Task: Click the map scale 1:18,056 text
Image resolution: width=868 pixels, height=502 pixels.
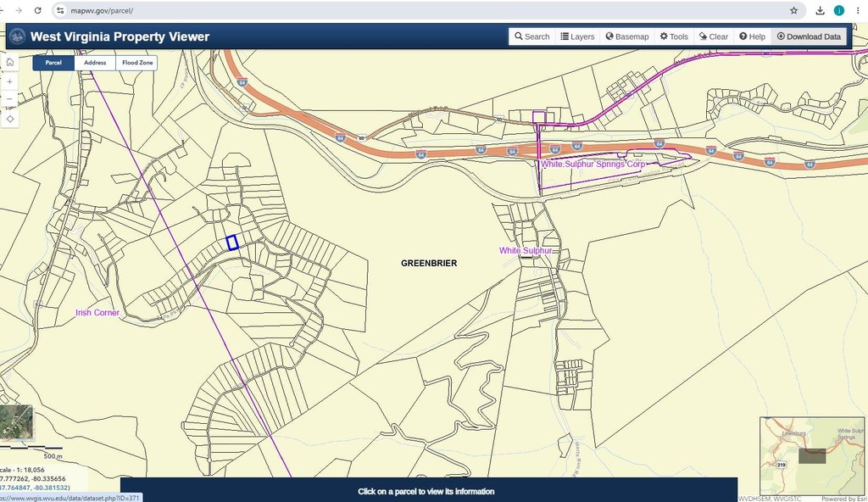Action: (22, 470)
